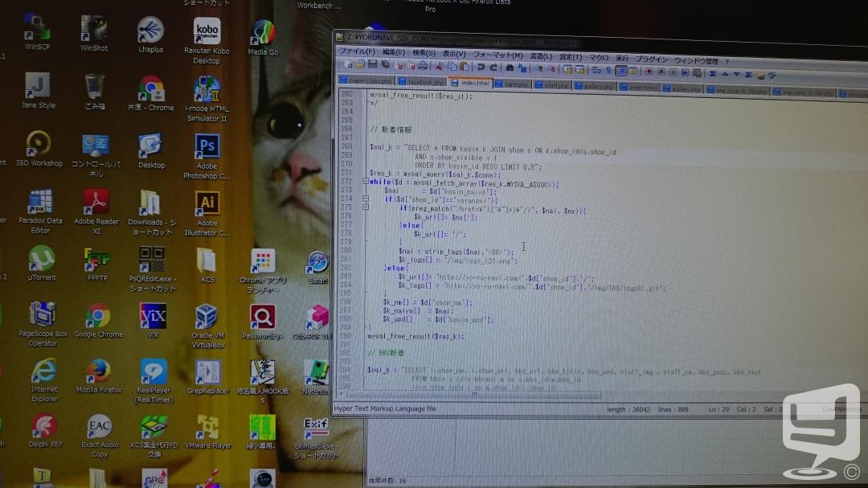Open the フォーマット(M) menu
This screenshot has height=488, width=868.
coord(497,55)
